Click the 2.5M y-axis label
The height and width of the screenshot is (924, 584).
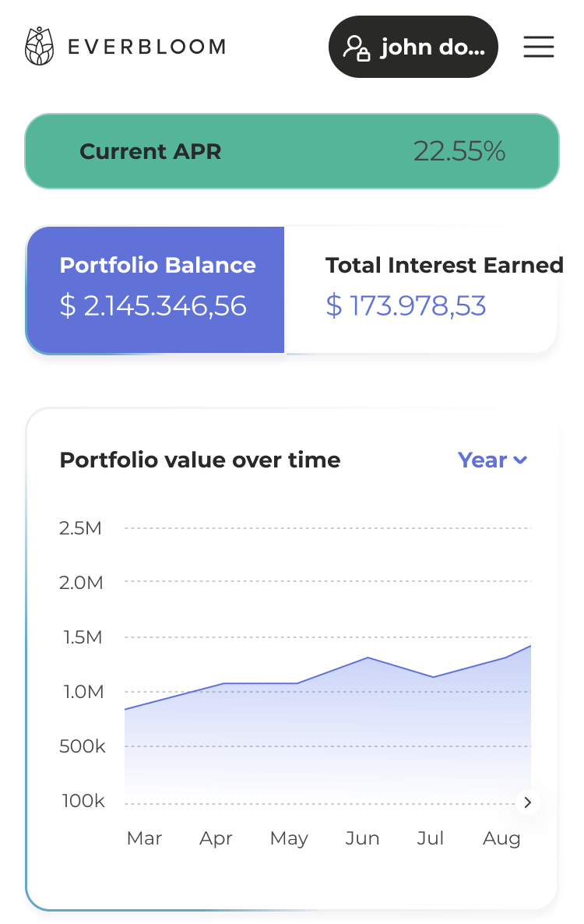(81, 528)
